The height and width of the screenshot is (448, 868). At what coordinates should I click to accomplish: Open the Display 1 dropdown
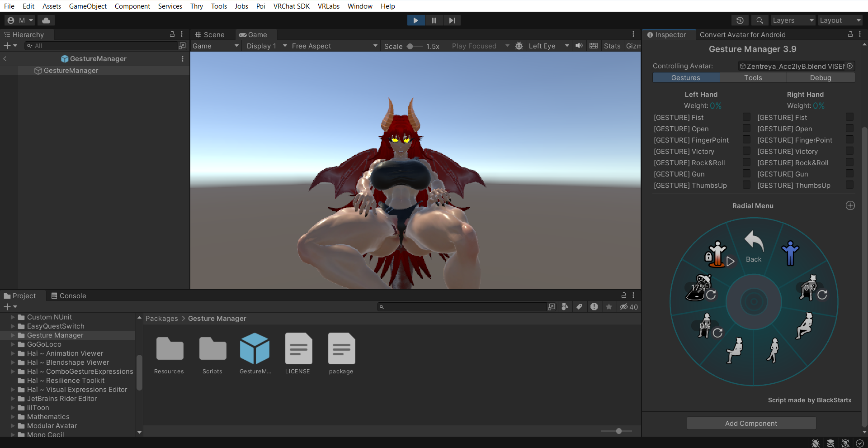click(267, 46)
